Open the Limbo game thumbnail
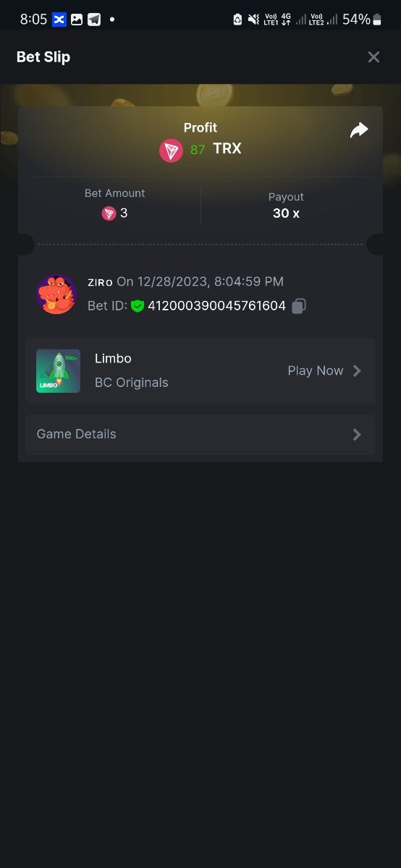 coord(59,371)
